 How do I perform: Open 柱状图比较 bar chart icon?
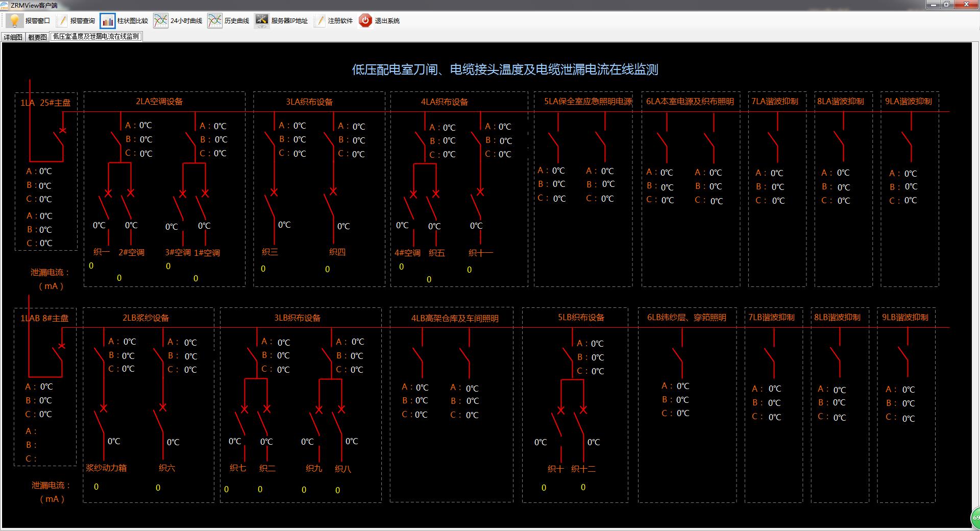point(108,21)
